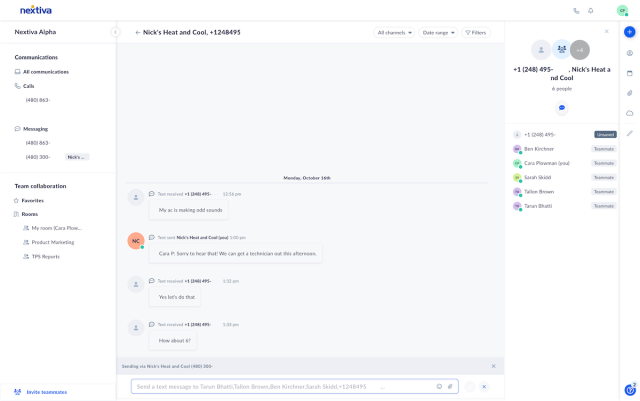640x401 pixels.
Task: Click the Filters button
Action: click(x=476, y=33)
